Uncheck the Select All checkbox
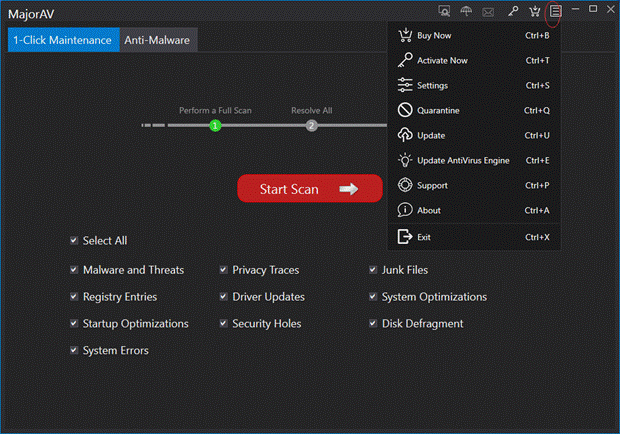Image resolution: width=620 pixels, height=434 pixels. point(74,240)
